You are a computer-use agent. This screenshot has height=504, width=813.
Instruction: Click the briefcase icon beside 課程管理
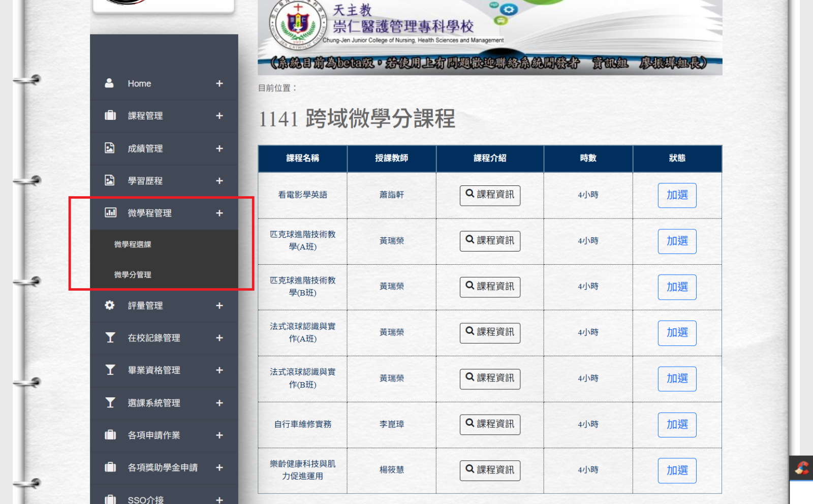point(110,116)
